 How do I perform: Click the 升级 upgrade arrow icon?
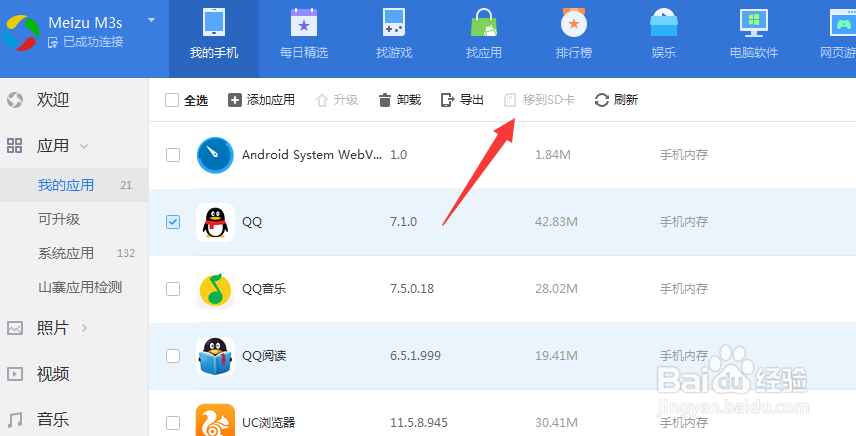pos(322,100)
